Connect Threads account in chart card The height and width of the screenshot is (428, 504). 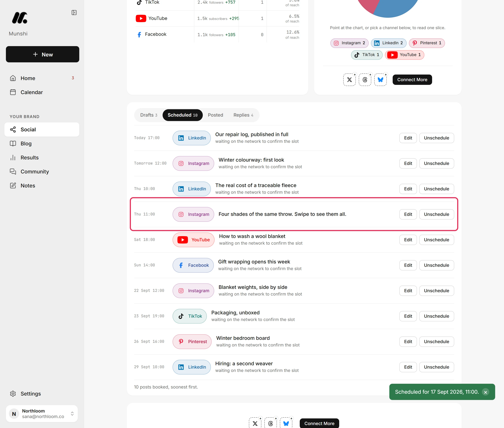pos(365,80)
